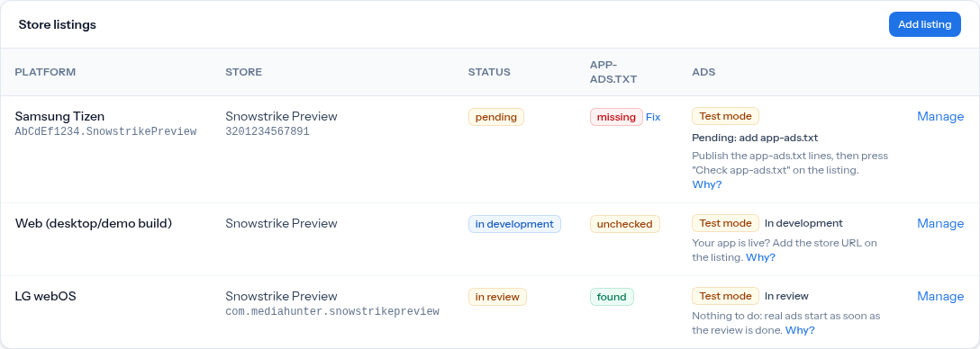Click Snowstrike Preview in the Samsung Tizen row
The width and height of the screenshot is (980, 349).
click(x=281, y=116)
